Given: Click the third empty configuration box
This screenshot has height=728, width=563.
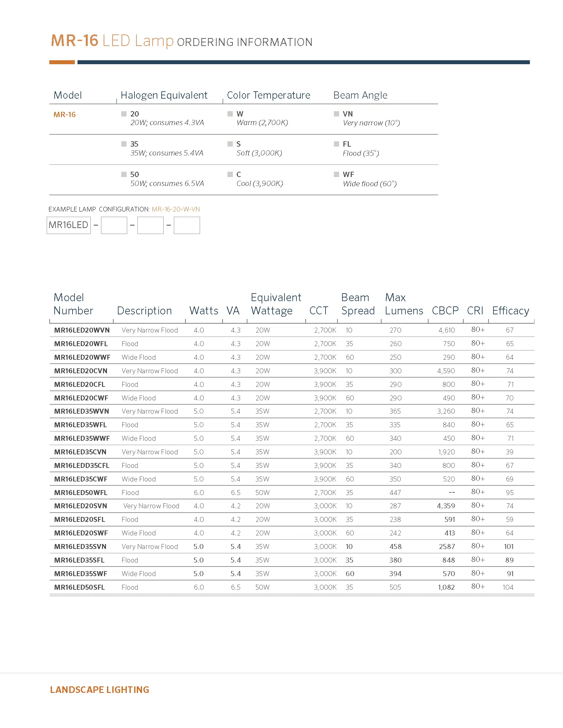Looking at the screenshot, I should pos(187,225).
